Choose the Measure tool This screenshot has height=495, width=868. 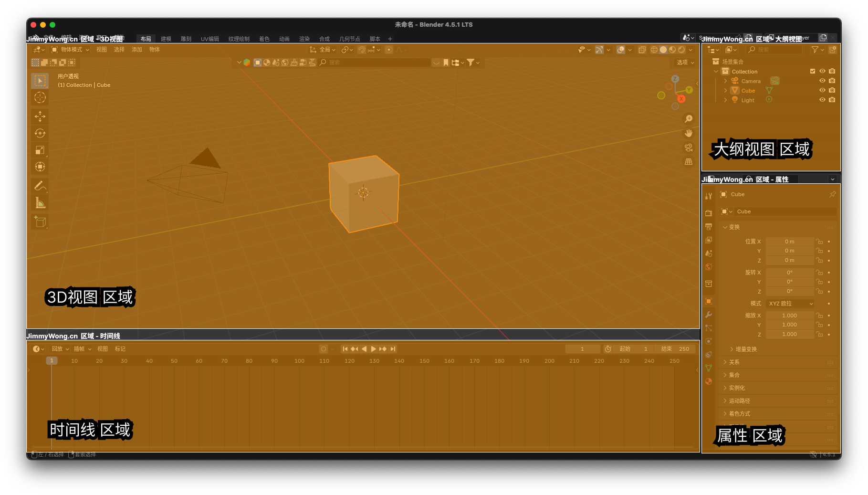point(40,203)
